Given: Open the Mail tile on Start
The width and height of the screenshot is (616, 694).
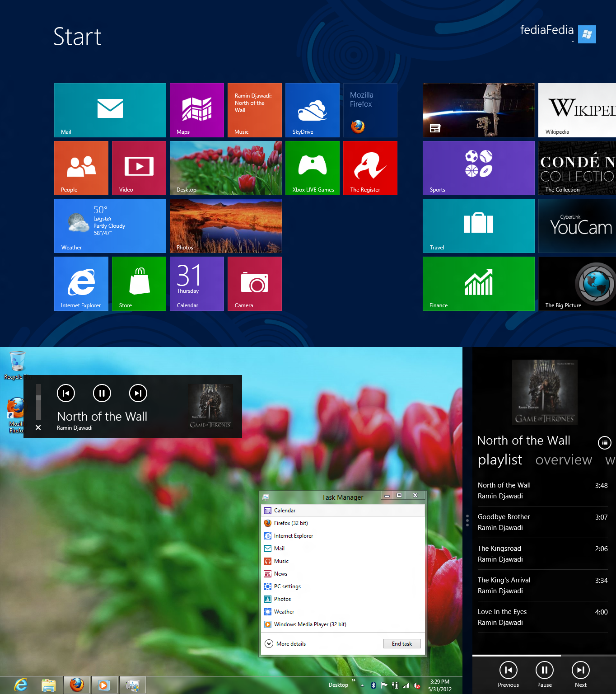Looking at the screenshot, I should tap(110, 110).
